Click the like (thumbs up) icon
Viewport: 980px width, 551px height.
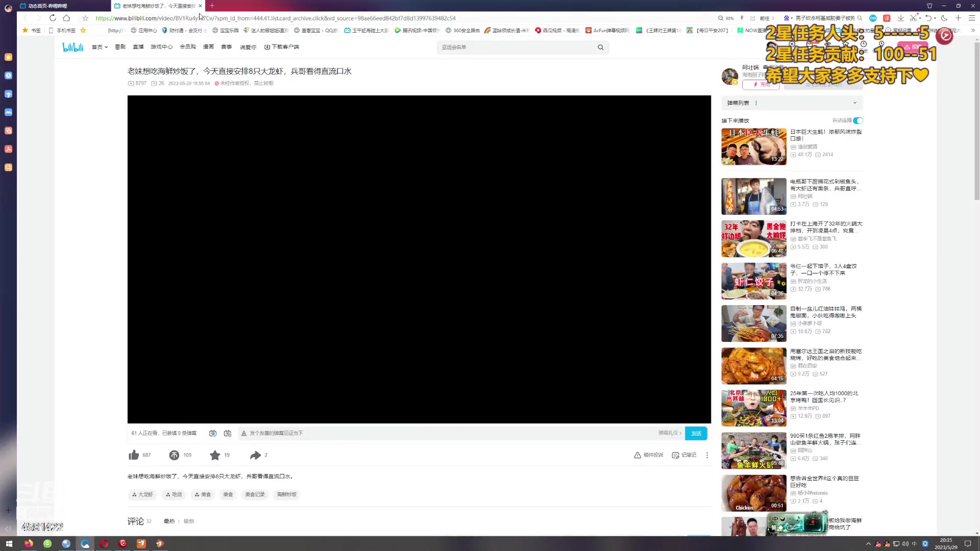[134, 455]
